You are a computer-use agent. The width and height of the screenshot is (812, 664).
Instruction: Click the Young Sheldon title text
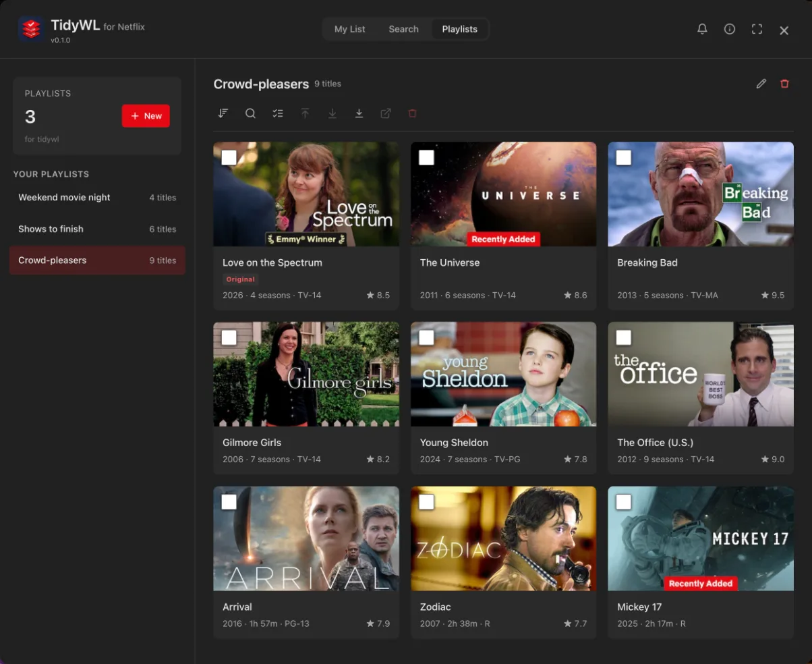point(454,443)
